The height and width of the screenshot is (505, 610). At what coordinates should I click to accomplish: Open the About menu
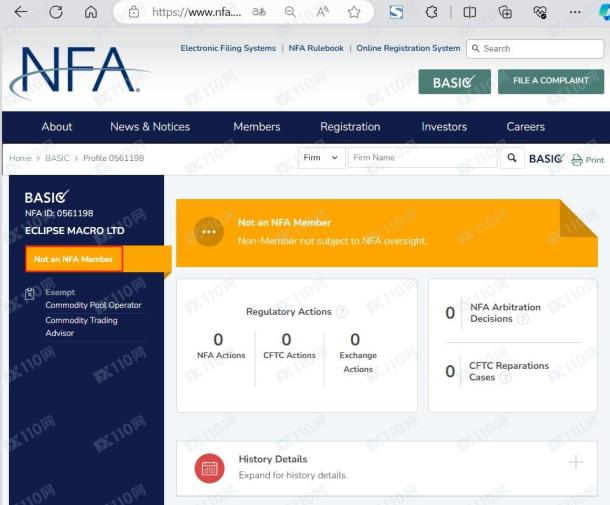(57, 127)
